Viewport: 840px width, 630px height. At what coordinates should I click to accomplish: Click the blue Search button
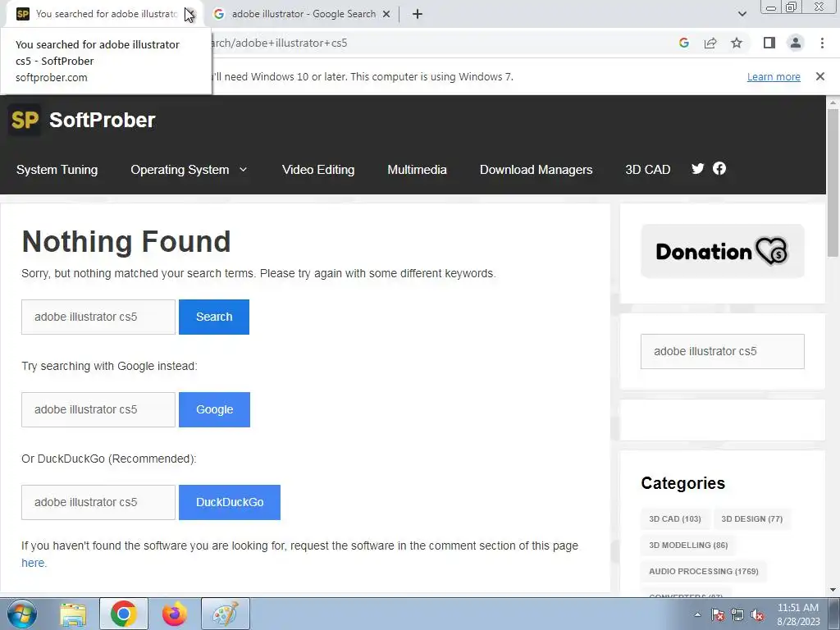click(214, 317)
